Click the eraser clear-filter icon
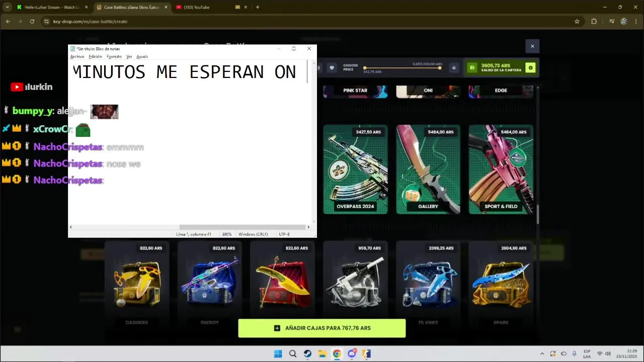Image resolution: width=644 pixels, height=362 pixels. (x=454, y=67)
